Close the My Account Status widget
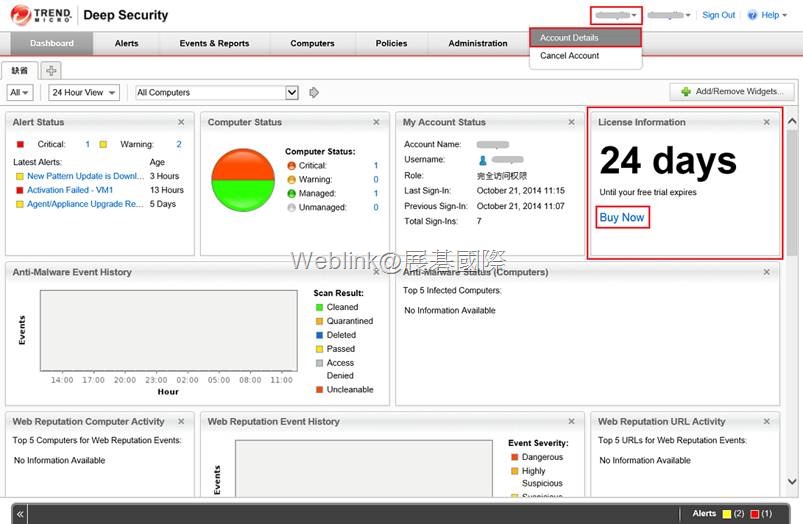 point(571,122)
